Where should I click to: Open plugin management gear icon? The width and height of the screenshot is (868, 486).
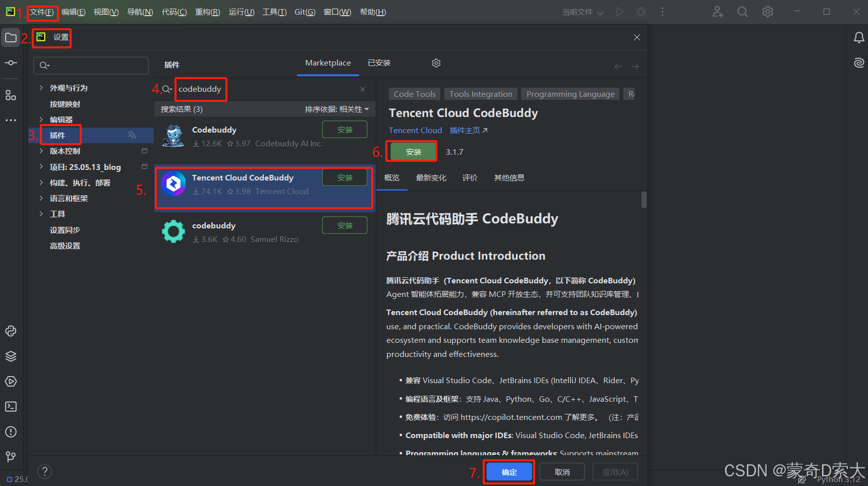coord(436,63)
